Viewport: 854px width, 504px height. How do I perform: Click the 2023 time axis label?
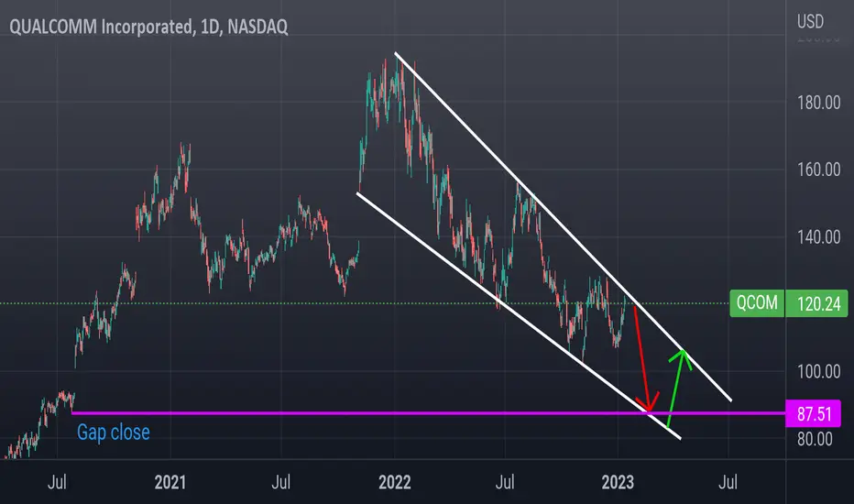tap(618, 482)
